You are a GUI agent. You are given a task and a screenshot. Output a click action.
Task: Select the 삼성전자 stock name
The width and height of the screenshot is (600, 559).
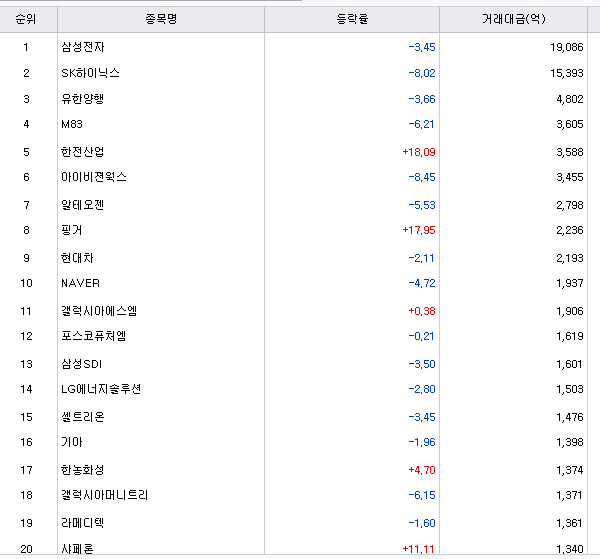pyautogui.click(x=83, y=47)
